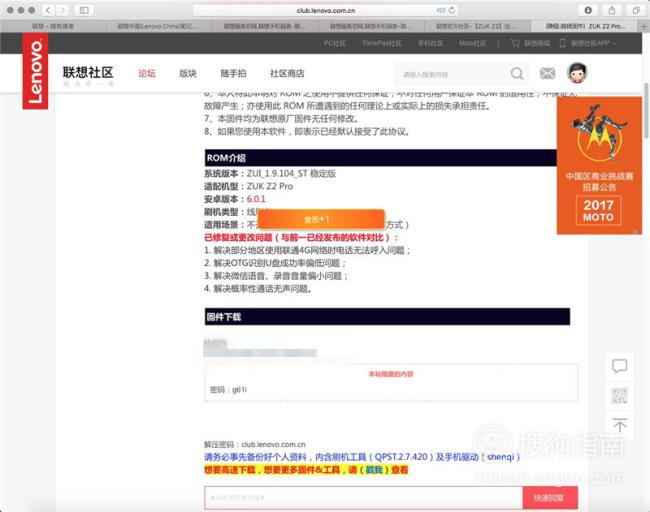The height and width of the screenshot is (512, 650).
Task: Open the speech bubble comment icon
Action: (x=620, y=366)
